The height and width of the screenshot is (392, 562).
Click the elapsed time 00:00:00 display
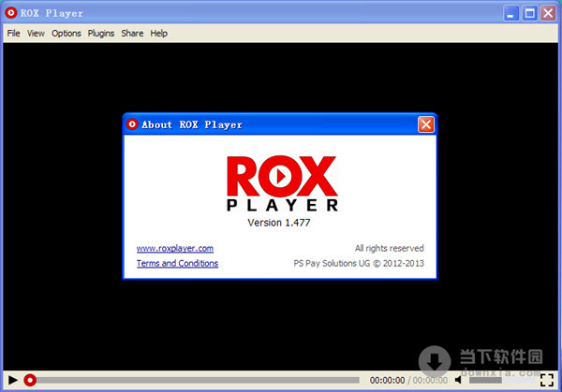point(387,380)
